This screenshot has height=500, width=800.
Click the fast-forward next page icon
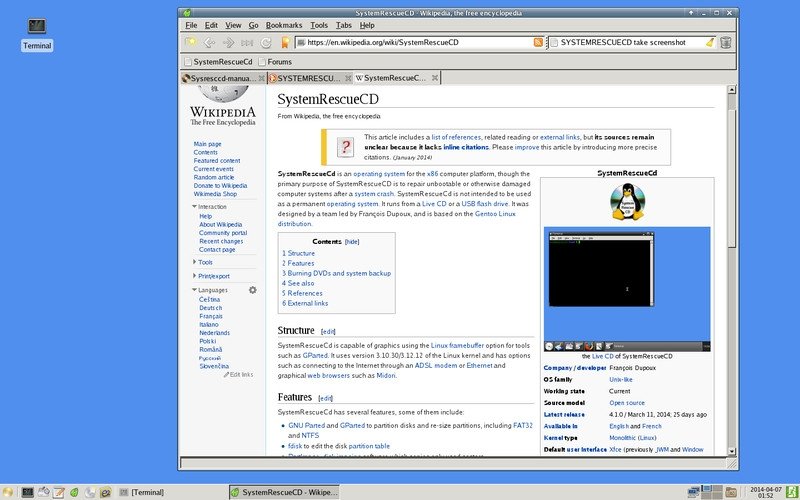(x=247, y=42)
